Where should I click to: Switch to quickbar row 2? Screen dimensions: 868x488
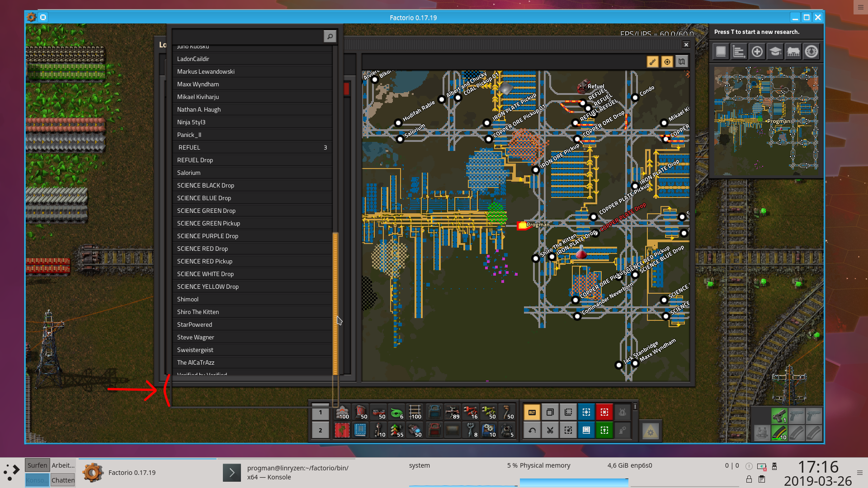click(321, 430)
